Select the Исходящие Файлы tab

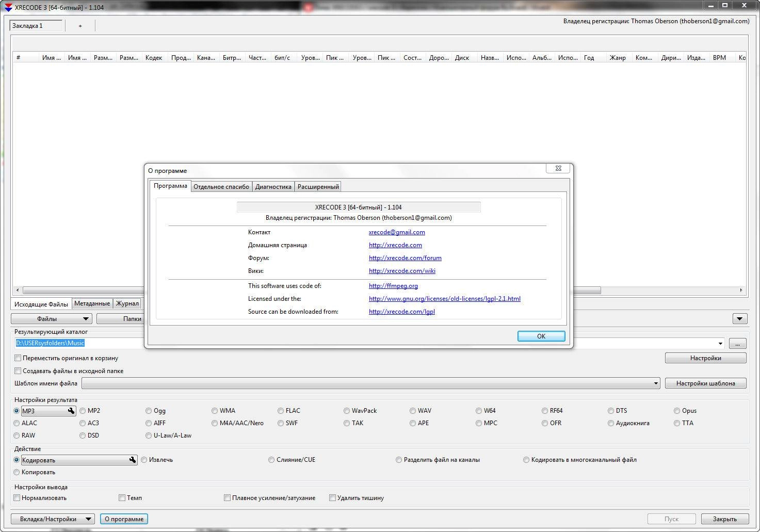(x=41, y=304)
